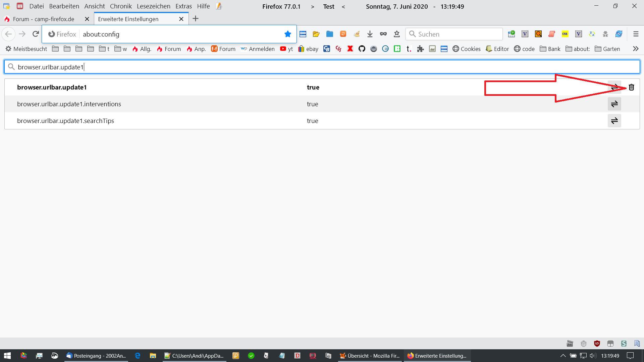Click the trash icon for browser.urlbar.update1
644x362 pixels.
tap(631, 87)
